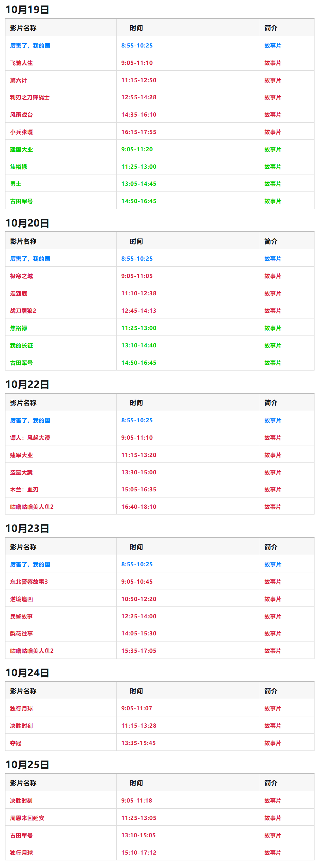
Task: Open 故事片 intro for 建国大业
Action: pyautogui.click(x=273, y=149)
